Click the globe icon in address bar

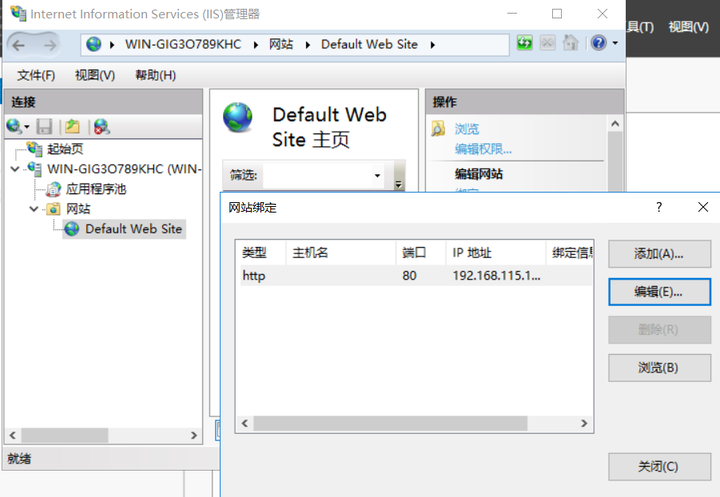point(94,44)
